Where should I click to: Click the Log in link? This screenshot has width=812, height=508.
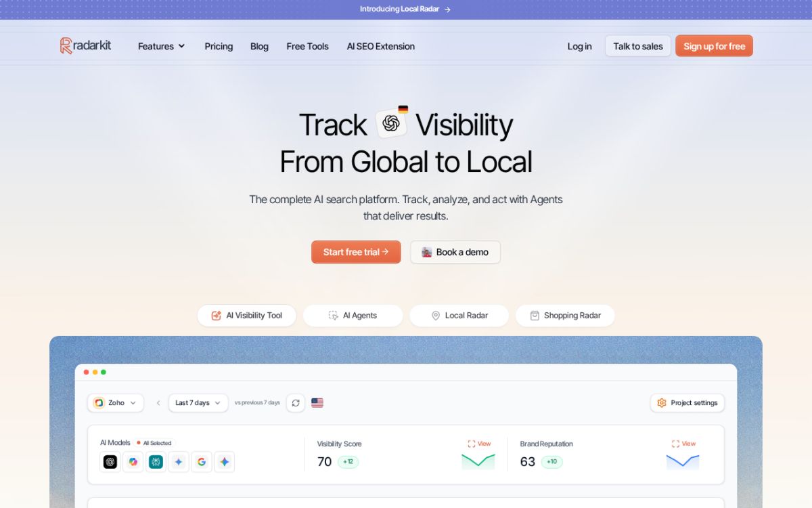579,46
